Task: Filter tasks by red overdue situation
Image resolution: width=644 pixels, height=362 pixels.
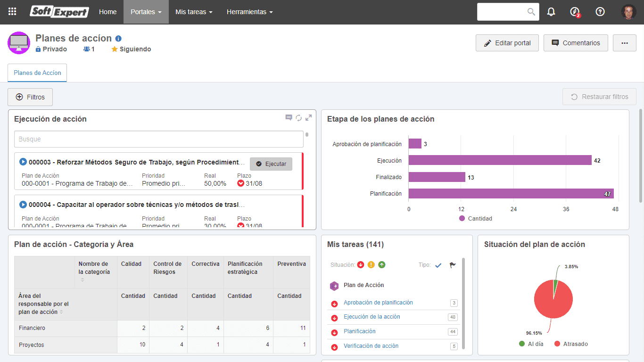Action: point(361,265)
